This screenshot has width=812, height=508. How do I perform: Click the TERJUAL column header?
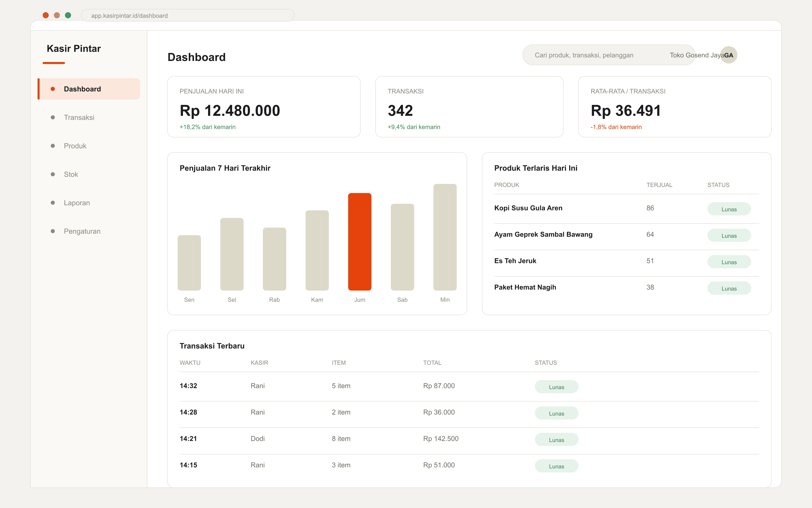(x=659, y=185)
